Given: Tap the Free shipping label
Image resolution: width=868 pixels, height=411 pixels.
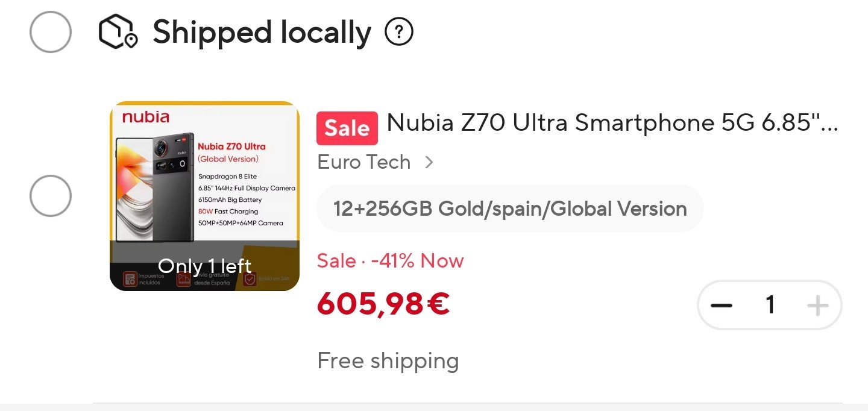Looking at the screenshot, I should point(388,361).
